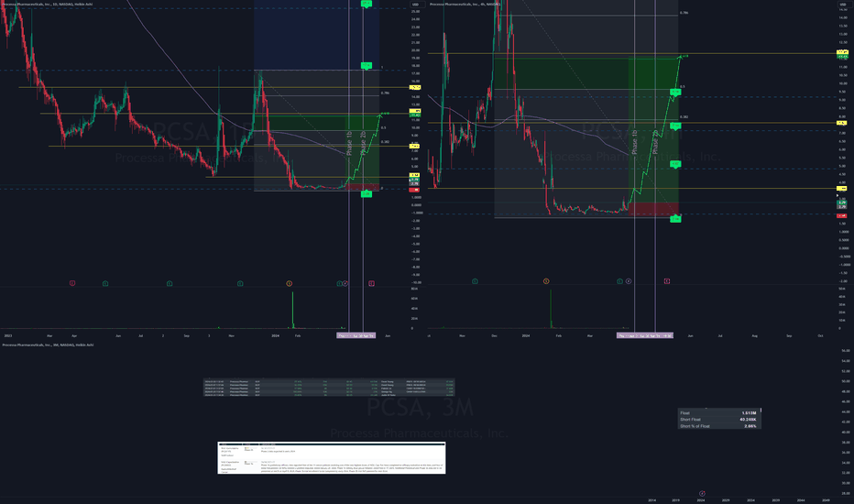The image size is (854, 504).
Task: Click the Short Float value 40.248K
Action: [748, 420]
